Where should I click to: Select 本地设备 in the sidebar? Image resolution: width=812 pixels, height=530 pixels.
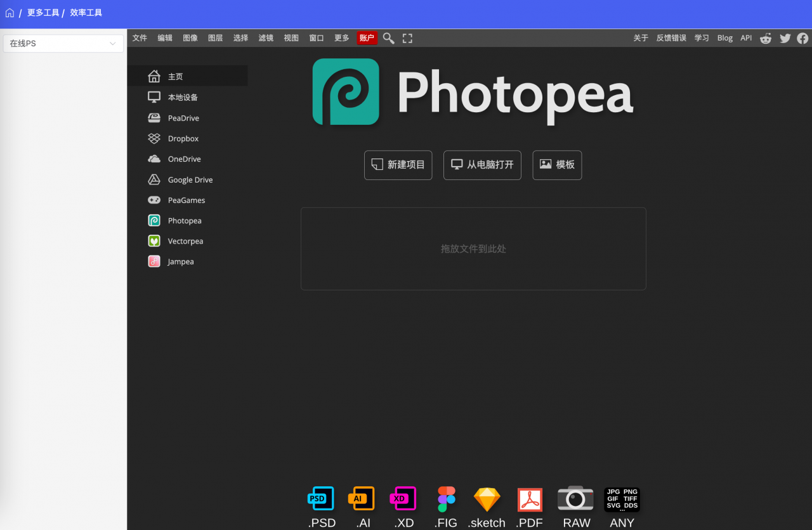(x=188, y=97)
